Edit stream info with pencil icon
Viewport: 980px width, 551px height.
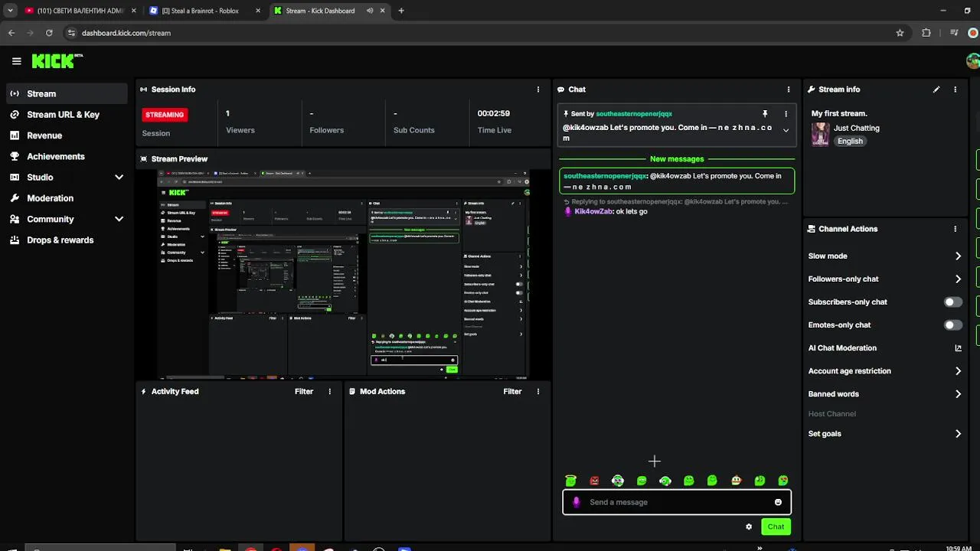pos(936,90)
